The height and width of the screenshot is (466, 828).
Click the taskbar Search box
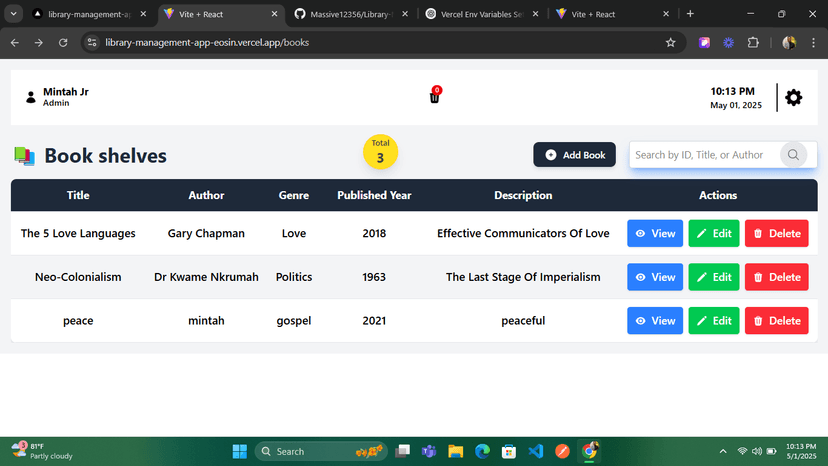(321, 451)
